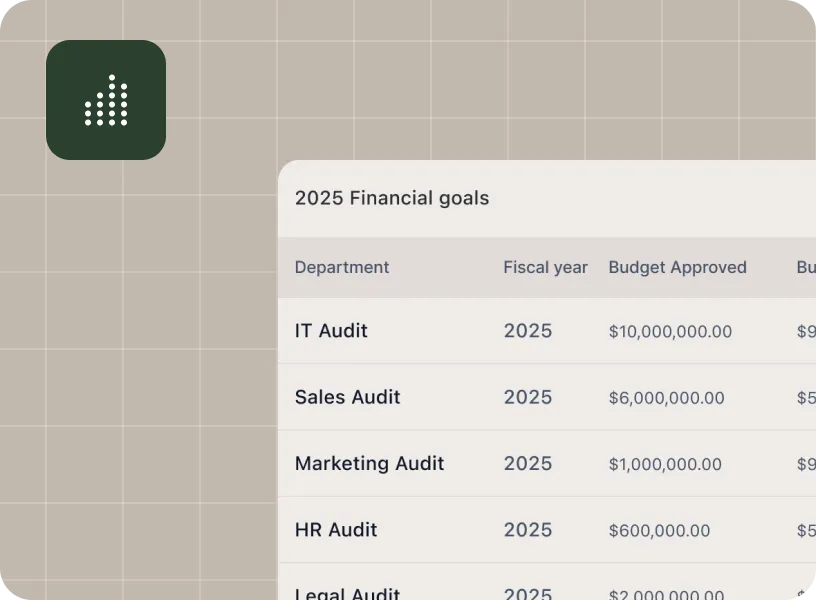
Task: Click the $1,000,000.00 budget cell for Marketing Audit
Action: tap(665, 464)
